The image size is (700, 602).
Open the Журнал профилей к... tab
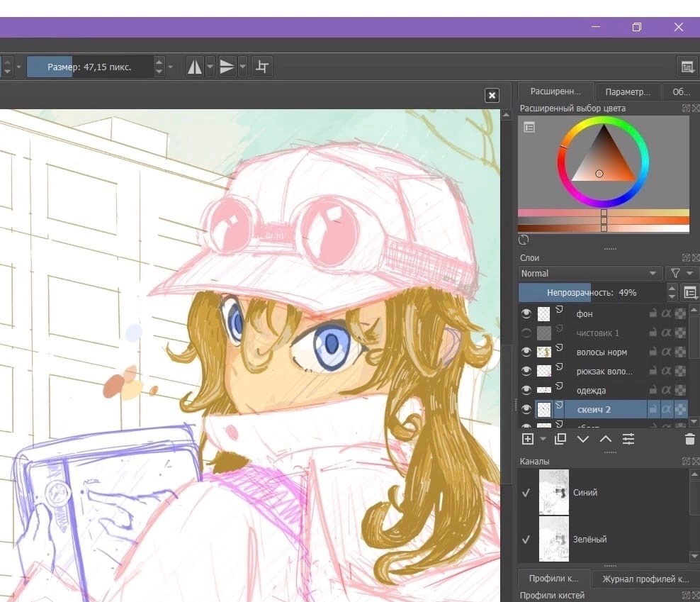pyautogui.click(x=645, y=579)
